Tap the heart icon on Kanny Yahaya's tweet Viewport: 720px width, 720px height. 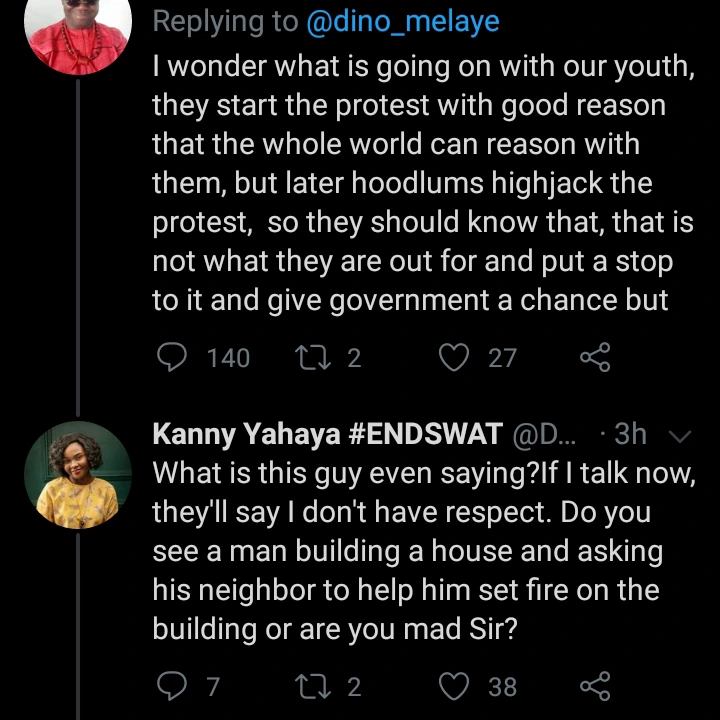point(455,686)
